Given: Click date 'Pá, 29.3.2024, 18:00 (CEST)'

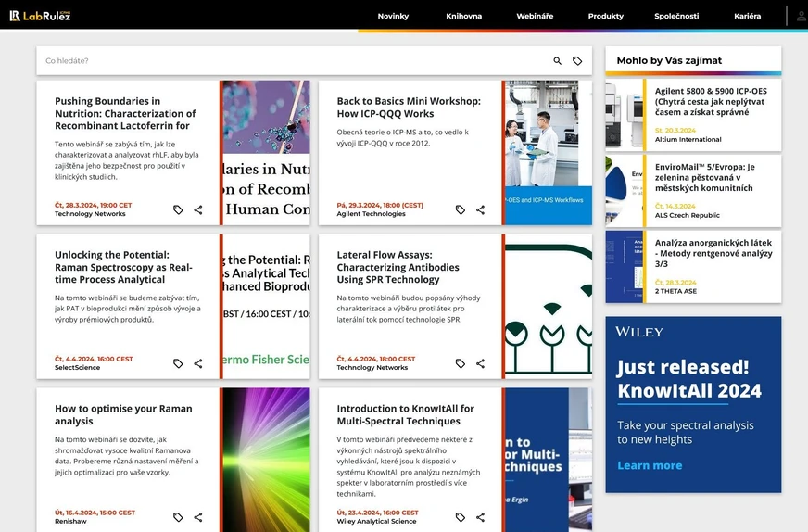Looking at the screenshot, I should [380, 205].
